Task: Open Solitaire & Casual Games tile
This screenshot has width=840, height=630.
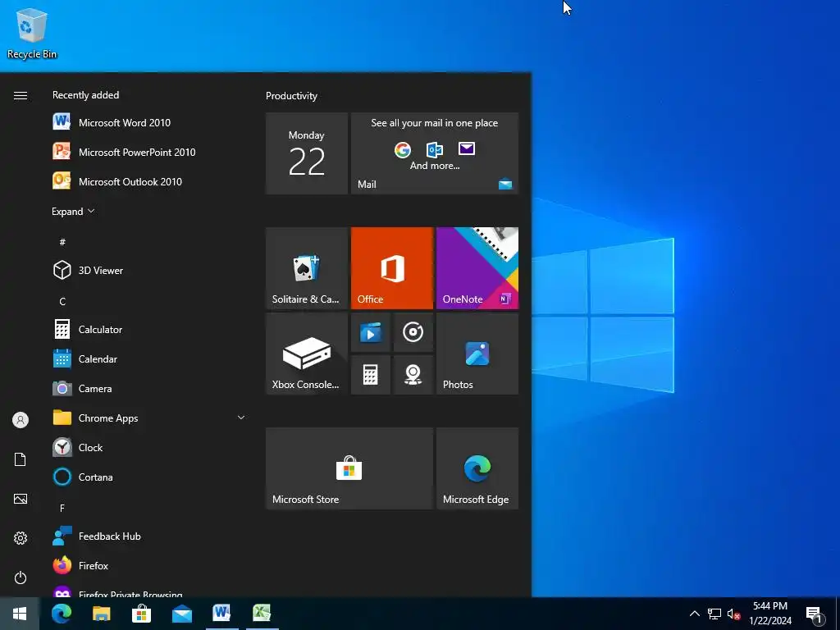Action: [307, 268]
